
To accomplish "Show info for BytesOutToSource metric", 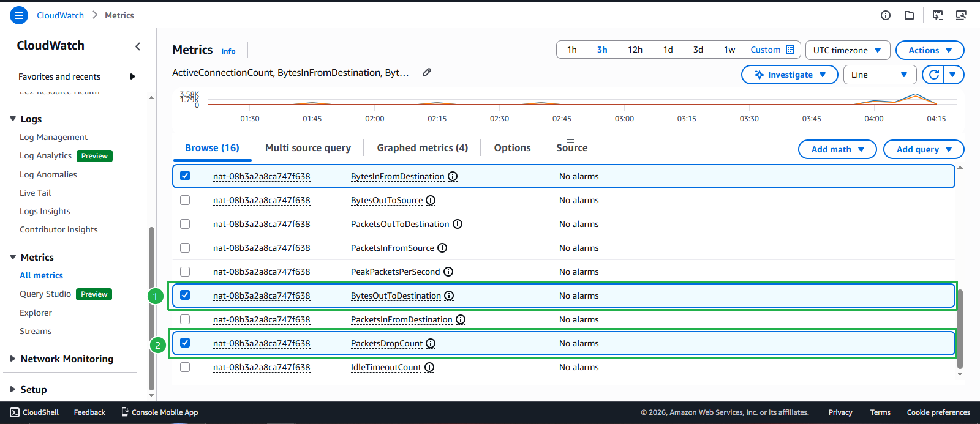I will pos(431,200).
